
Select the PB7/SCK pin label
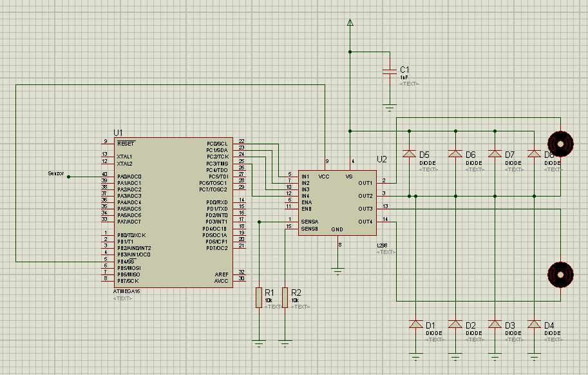click(x=128, y=281)
